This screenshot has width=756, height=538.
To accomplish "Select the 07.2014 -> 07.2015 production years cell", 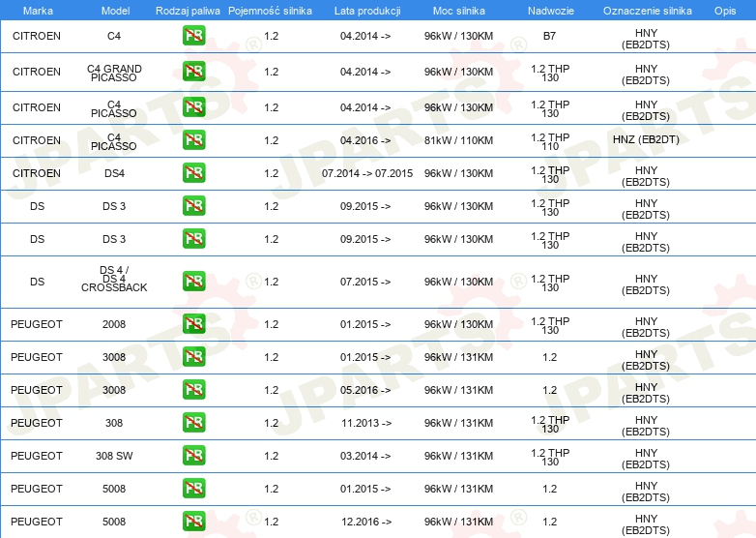I will 367,173.
